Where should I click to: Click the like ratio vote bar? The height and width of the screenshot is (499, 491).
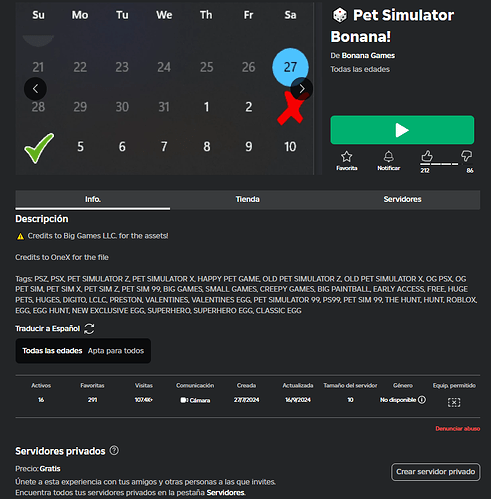tap(439, 164)
